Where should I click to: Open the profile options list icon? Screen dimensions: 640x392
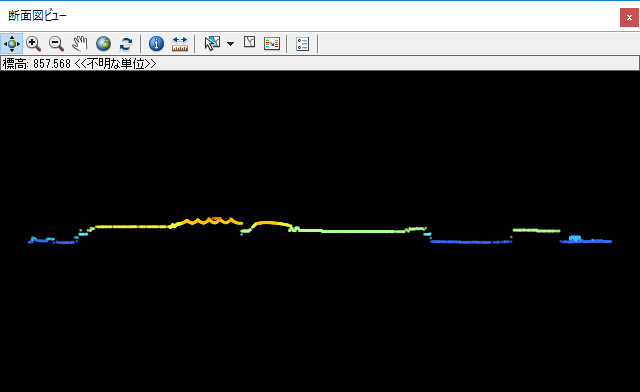point(302,44)
